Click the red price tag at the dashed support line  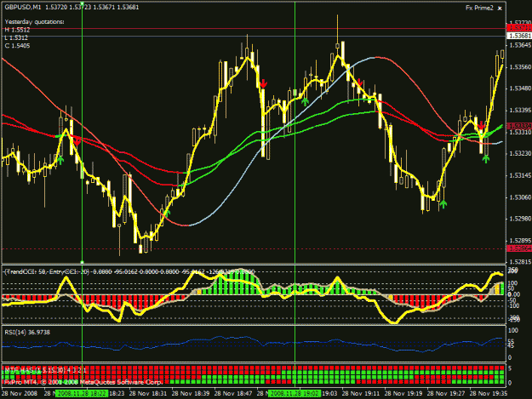click(x=519, y=248)
